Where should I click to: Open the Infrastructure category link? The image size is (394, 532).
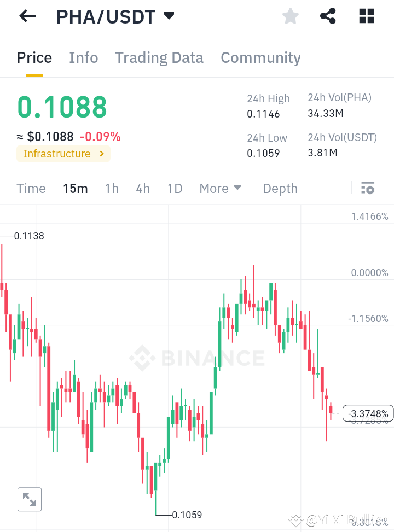pos(63,154)
